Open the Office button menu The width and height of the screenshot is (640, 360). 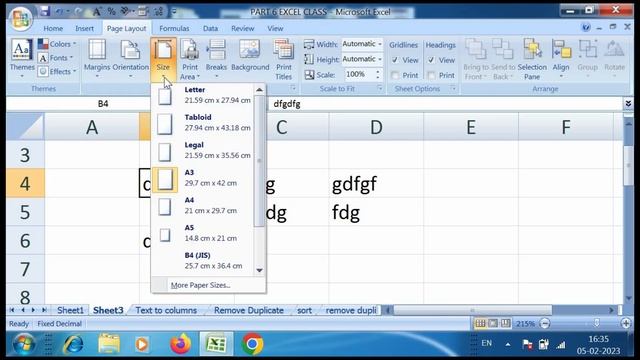point(21,18)
